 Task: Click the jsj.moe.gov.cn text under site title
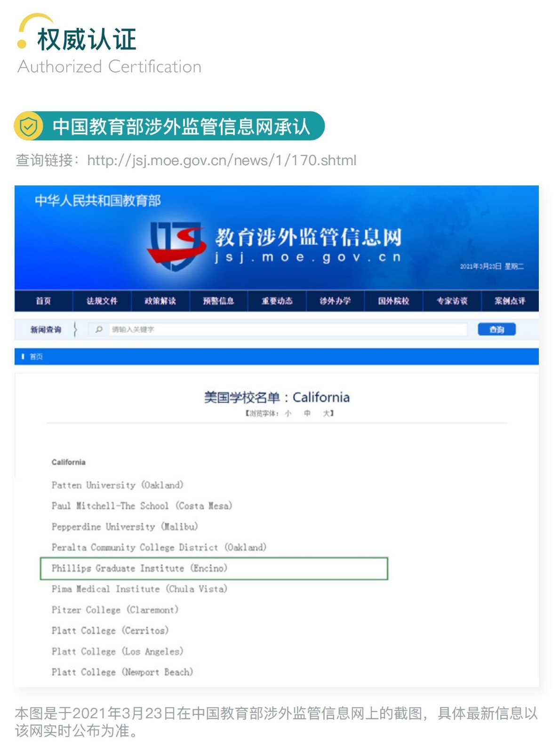coord(308,257)
